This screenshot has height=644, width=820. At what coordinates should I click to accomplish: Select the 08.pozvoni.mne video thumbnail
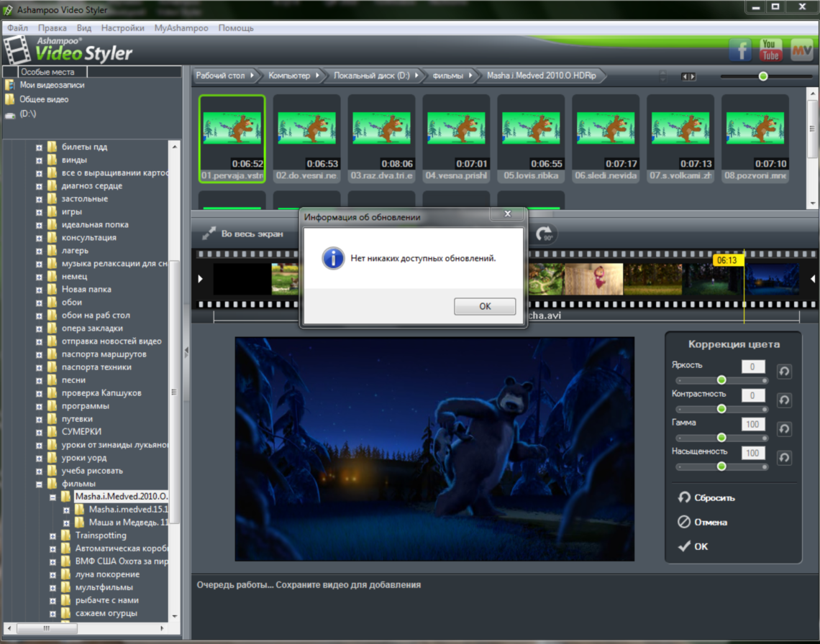[x=756, y=139]
